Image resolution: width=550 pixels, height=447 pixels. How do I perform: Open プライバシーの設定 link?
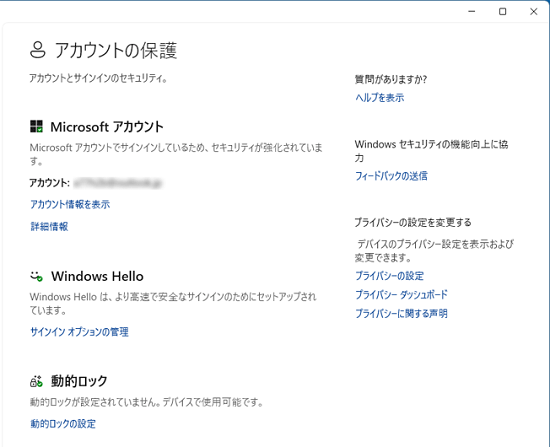click(389, 275)
